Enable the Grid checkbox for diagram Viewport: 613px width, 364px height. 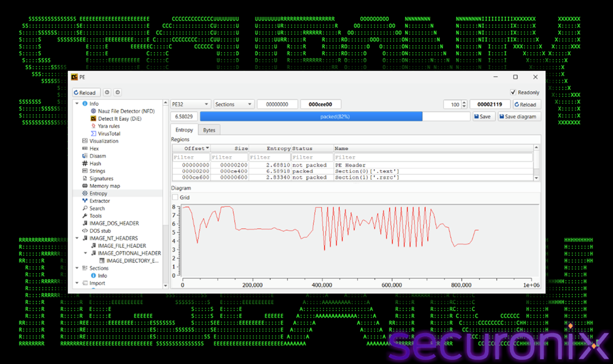tap(175, 197)
